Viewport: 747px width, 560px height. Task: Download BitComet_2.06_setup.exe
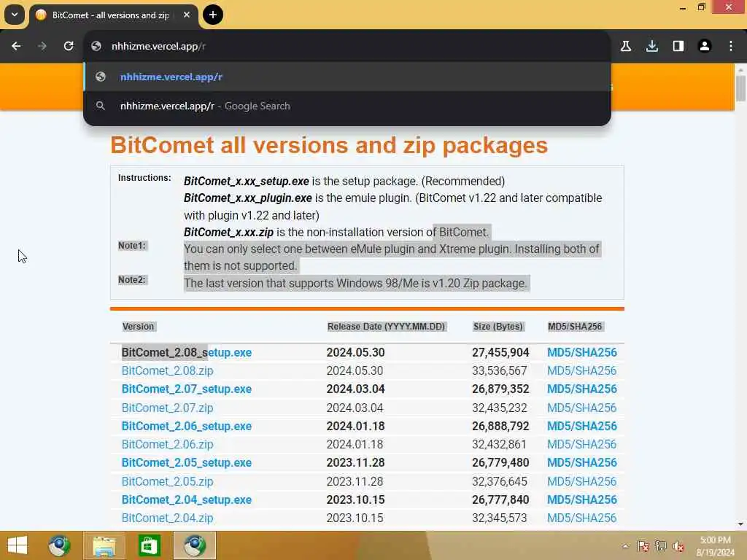(x=187, y=426)
